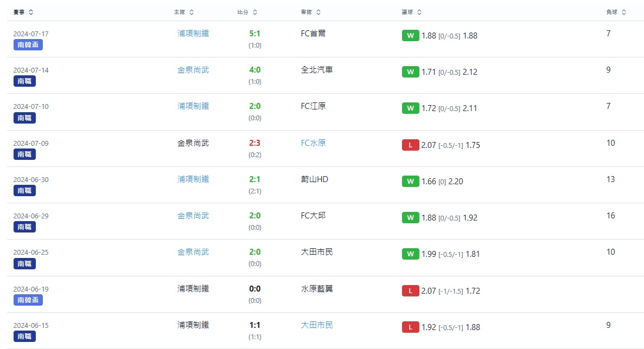The image size is (644, 349).
Task: Click the L badge beside odds 2.07 for FC水原
Action: coord(410,145)
